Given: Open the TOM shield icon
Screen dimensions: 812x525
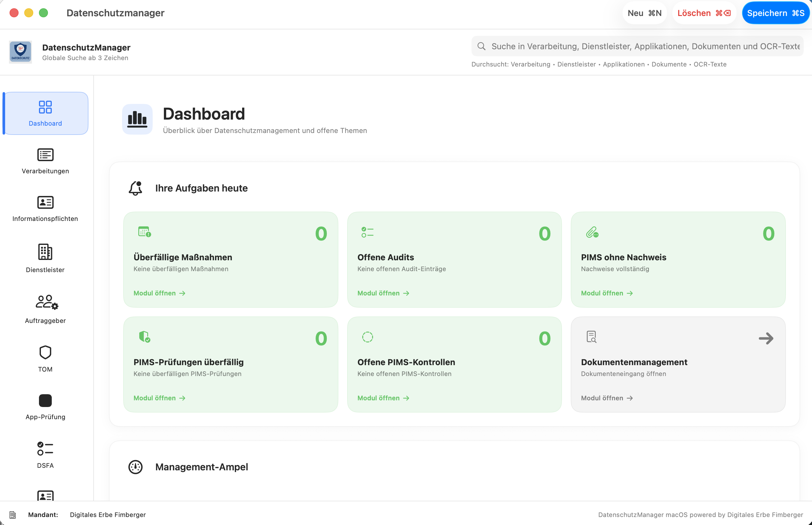Looking at the screenshot, I should pyautogui.click(x=45, y=352).
